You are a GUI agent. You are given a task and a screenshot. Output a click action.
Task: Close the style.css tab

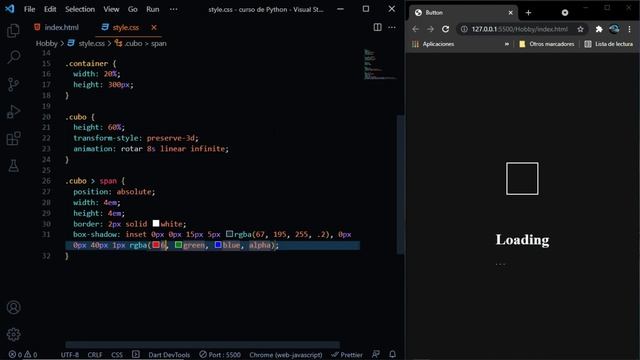(154, 27)
